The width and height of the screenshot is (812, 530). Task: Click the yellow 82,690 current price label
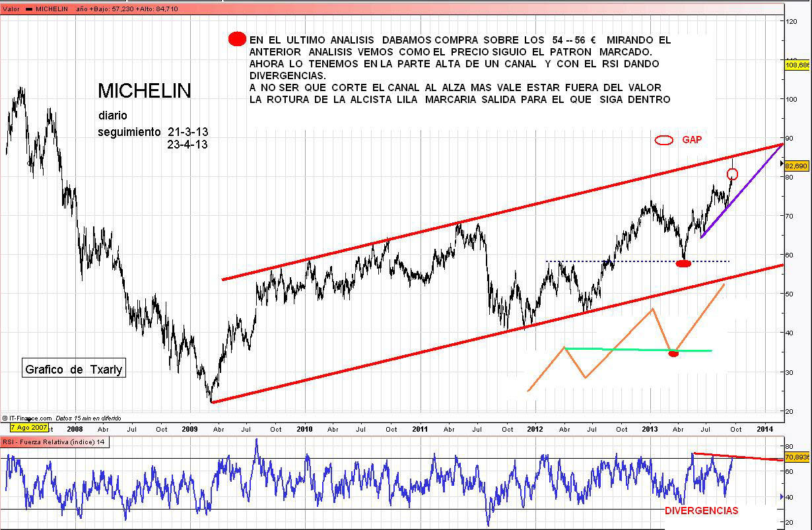click(x=797, y=166)
